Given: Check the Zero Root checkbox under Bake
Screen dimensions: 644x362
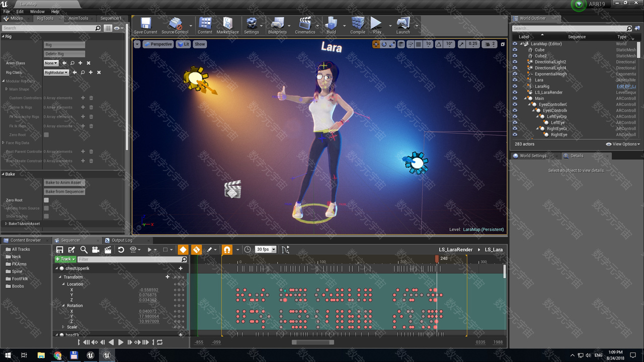Looking at the screenshot, I should point(46,200).
